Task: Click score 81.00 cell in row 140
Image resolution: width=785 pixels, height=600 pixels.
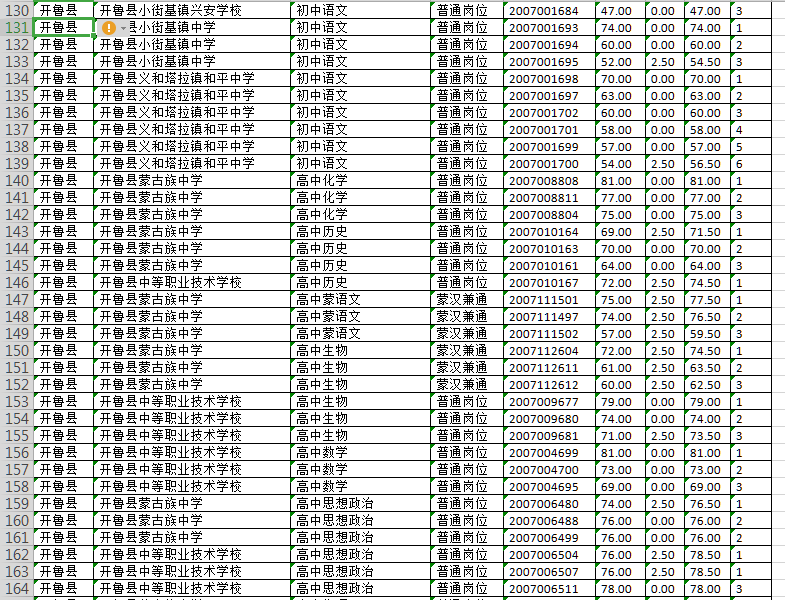Action: coord(620,181)
